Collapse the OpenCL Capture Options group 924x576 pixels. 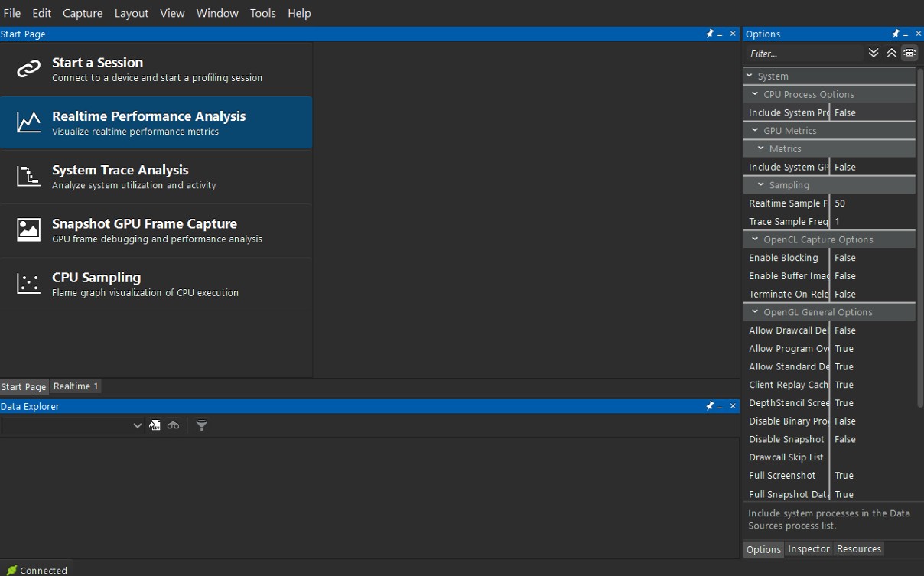tap(756, 239)
